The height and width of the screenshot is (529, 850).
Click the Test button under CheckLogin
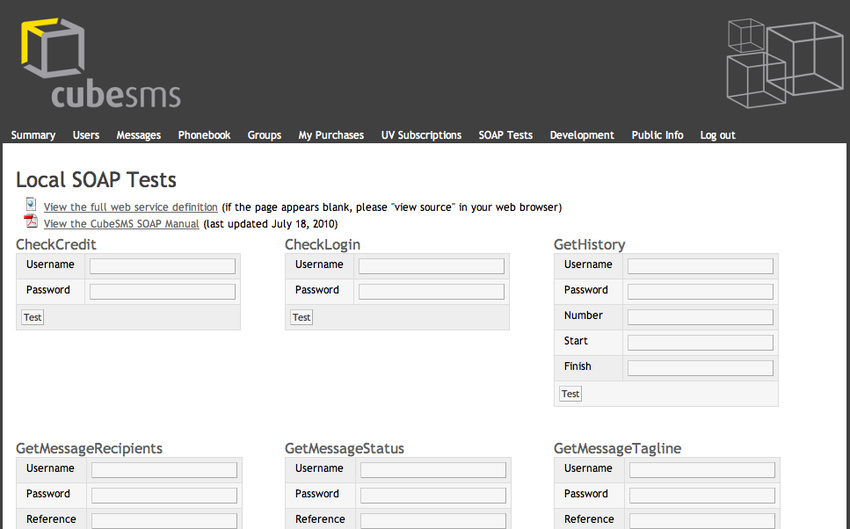click(301, 317)
